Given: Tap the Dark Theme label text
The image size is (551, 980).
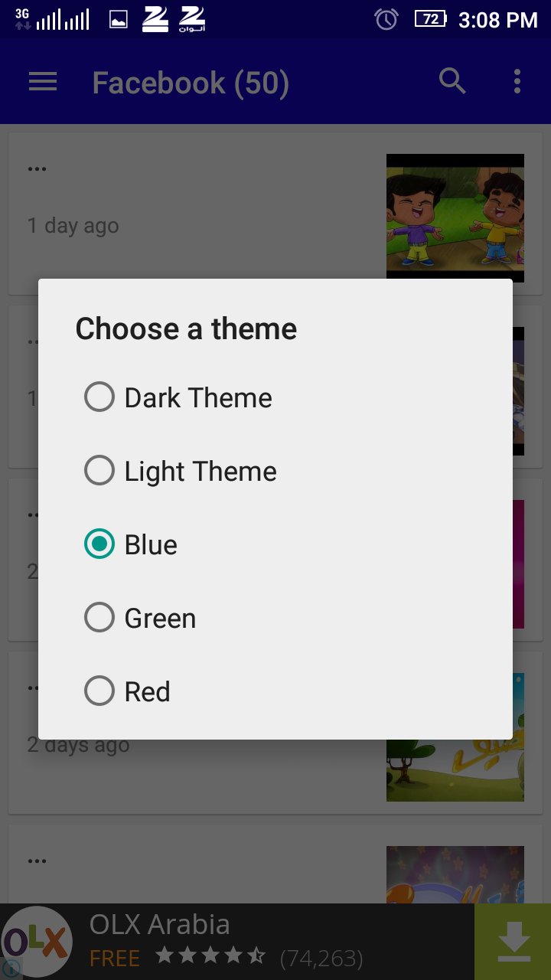Looking at the screenshot, I should pos(198,397).
